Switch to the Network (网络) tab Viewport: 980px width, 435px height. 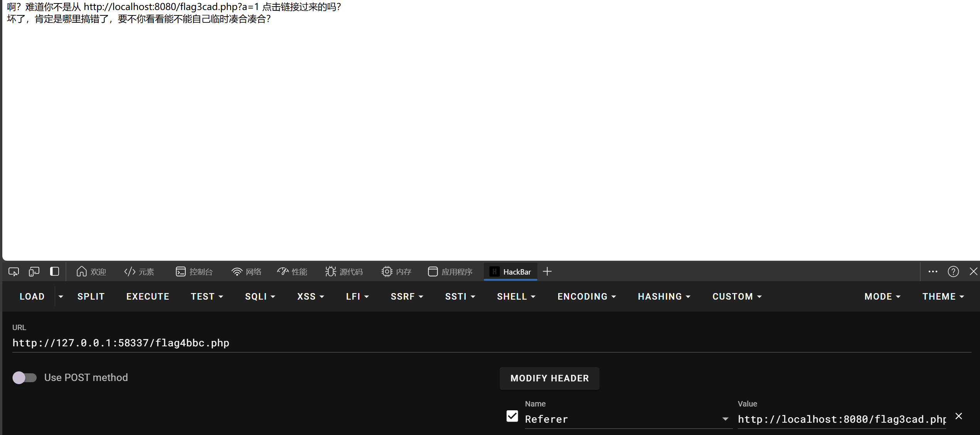tap(246, 272)
